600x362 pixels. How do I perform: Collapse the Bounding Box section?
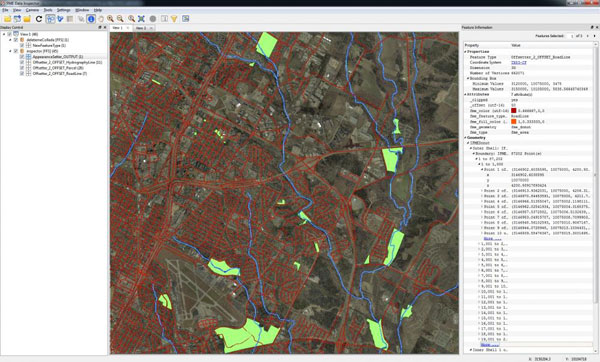(468, 78)
